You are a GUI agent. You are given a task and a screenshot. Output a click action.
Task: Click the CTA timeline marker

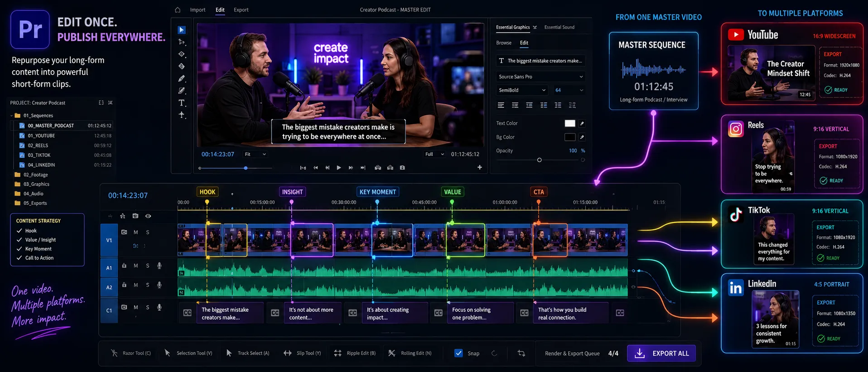[x=539, y=192]
